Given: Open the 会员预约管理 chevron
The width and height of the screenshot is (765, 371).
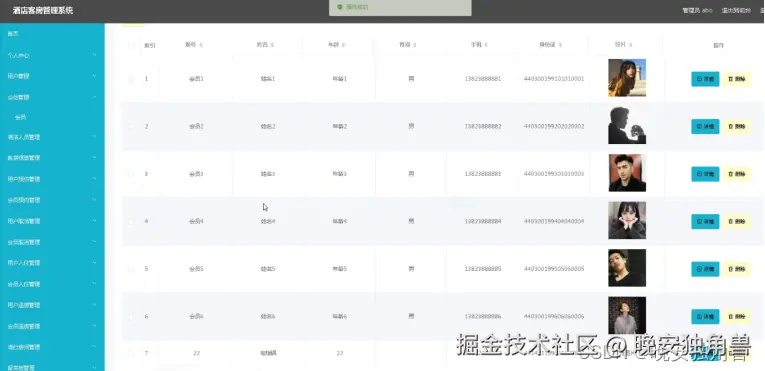Looking at the screenshot, I should point(94,200).
